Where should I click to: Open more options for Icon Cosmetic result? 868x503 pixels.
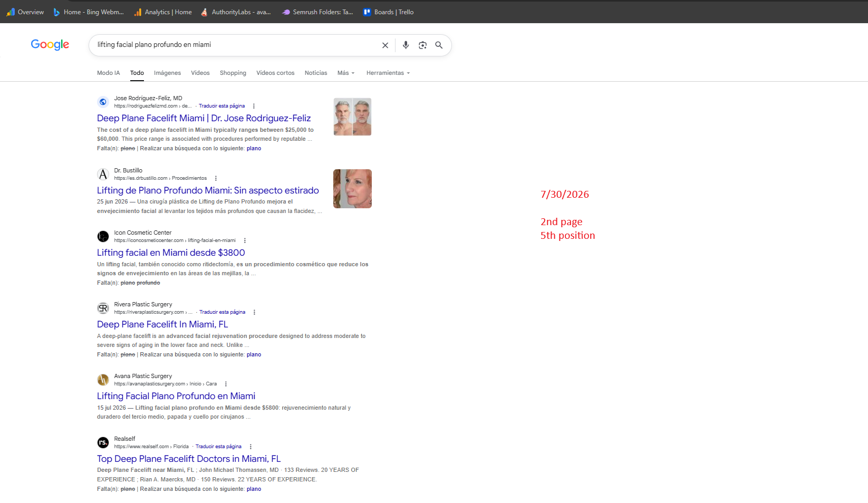245,240
